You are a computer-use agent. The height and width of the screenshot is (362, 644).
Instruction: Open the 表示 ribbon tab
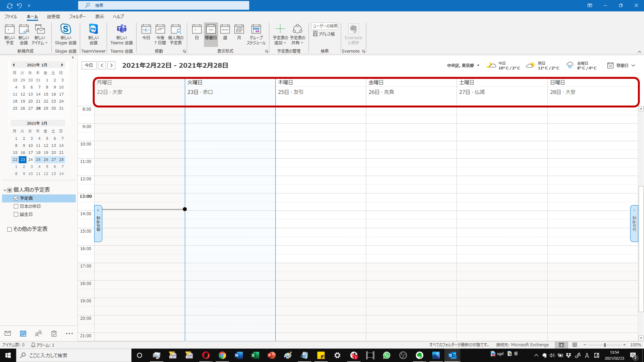pyautogui.click(x=99, y=16)
